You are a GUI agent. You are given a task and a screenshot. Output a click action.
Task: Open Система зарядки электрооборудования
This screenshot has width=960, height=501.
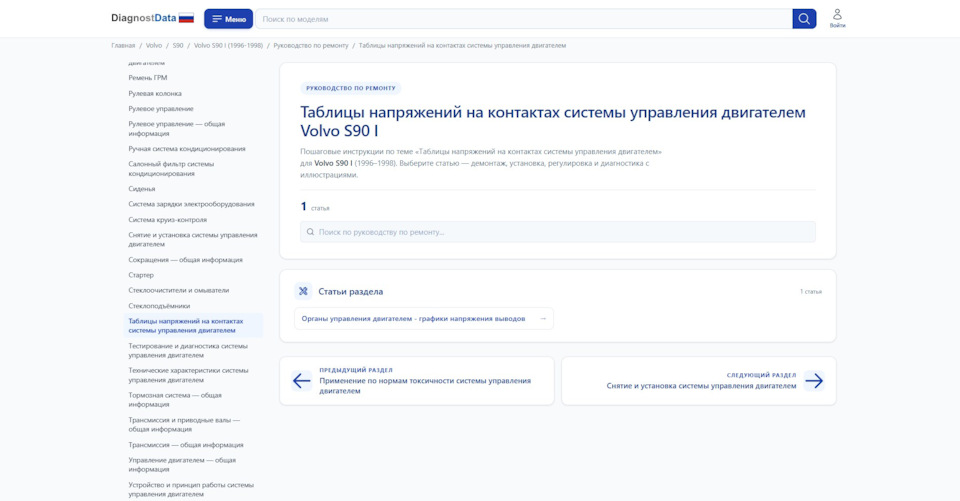[x=192, y=205]
